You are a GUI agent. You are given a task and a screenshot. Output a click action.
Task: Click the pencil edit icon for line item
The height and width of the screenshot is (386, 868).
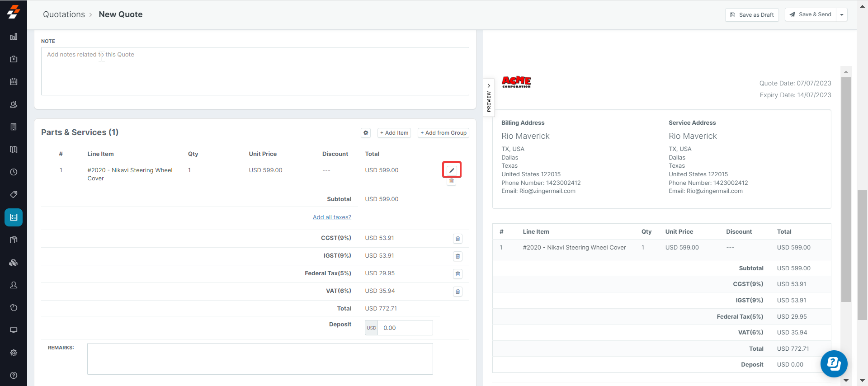click(x=451, y=170)
